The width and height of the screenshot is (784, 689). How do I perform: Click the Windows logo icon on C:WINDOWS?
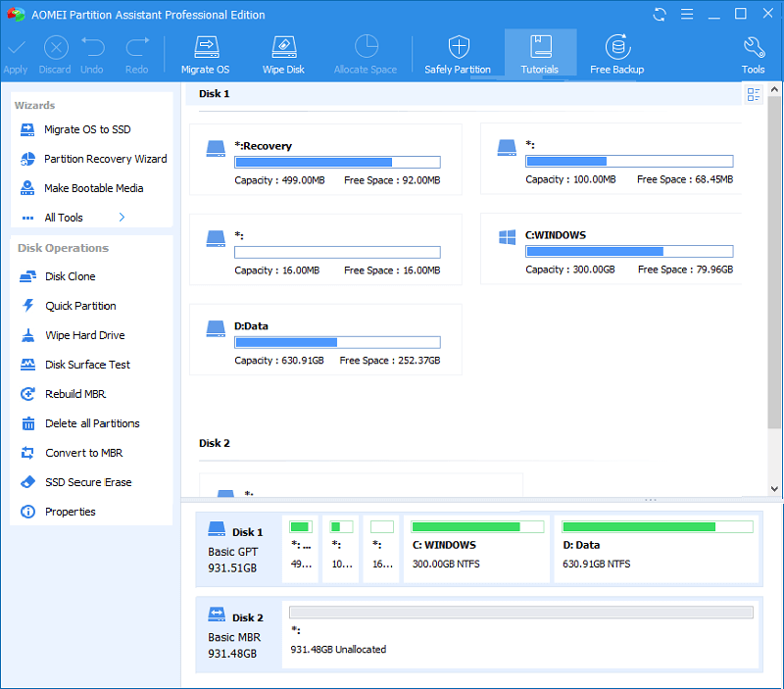(x=507, y=237)
